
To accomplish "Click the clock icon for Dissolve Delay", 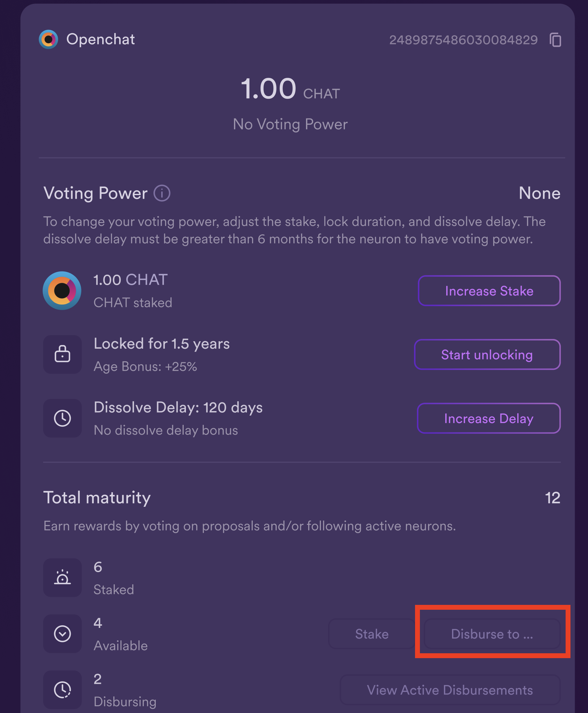I will tap(62, 418).
